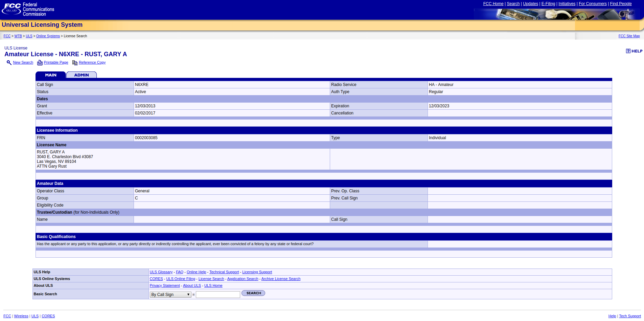Viewport: 644px width, 321px height.
Task: Open the By Call Sign dropdown
Action: 170,295
